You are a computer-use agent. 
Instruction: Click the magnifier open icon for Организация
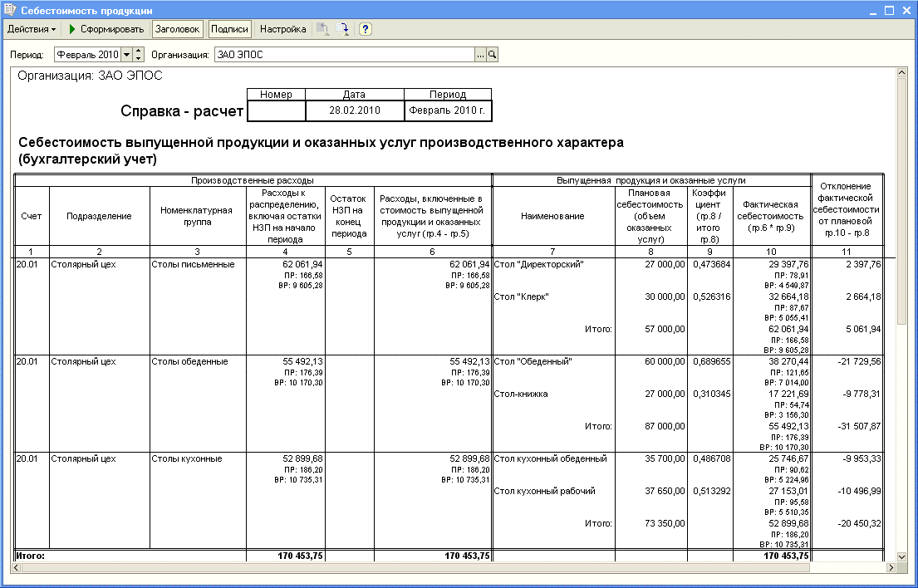[x=493, y=55]
